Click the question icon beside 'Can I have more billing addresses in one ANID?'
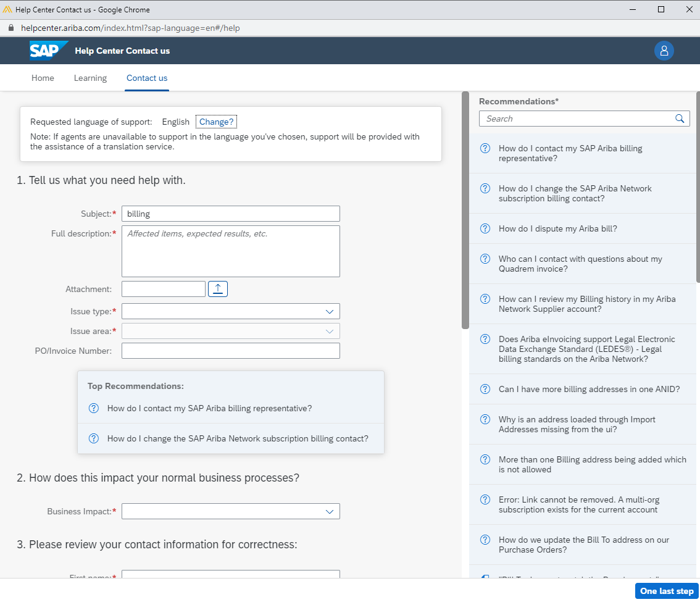Viewport: 700px width, 602px height. (x=485, y=389)
